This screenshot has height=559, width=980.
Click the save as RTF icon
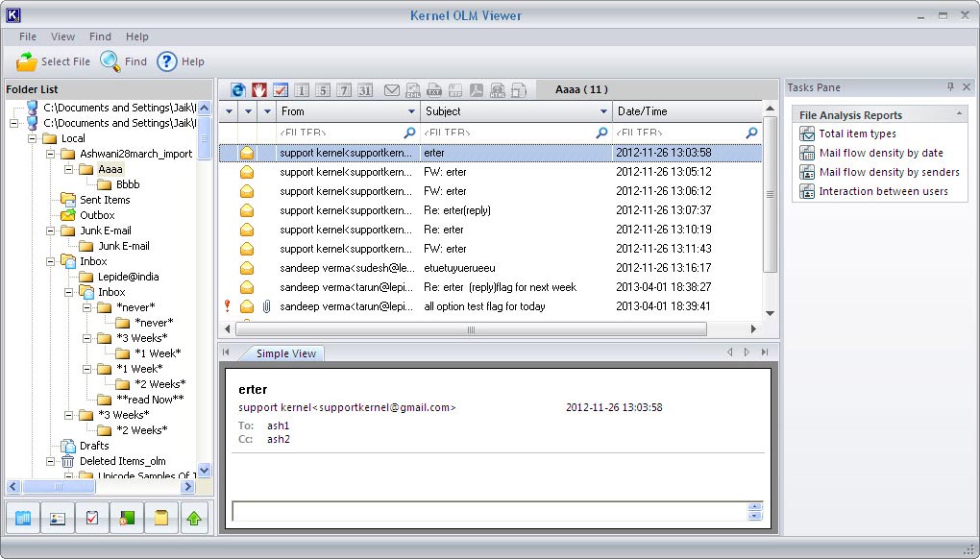[x=455, y=90]
